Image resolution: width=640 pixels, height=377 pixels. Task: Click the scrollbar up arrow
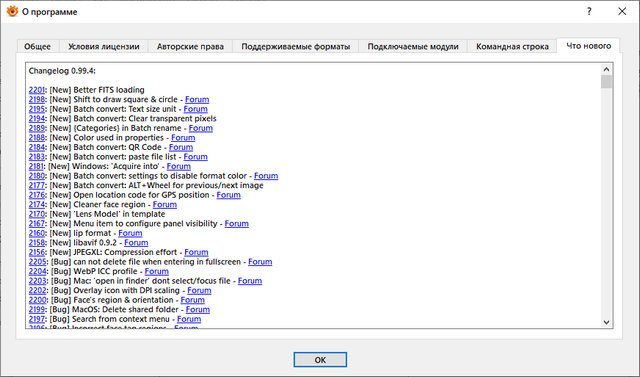tap(606, 69)
